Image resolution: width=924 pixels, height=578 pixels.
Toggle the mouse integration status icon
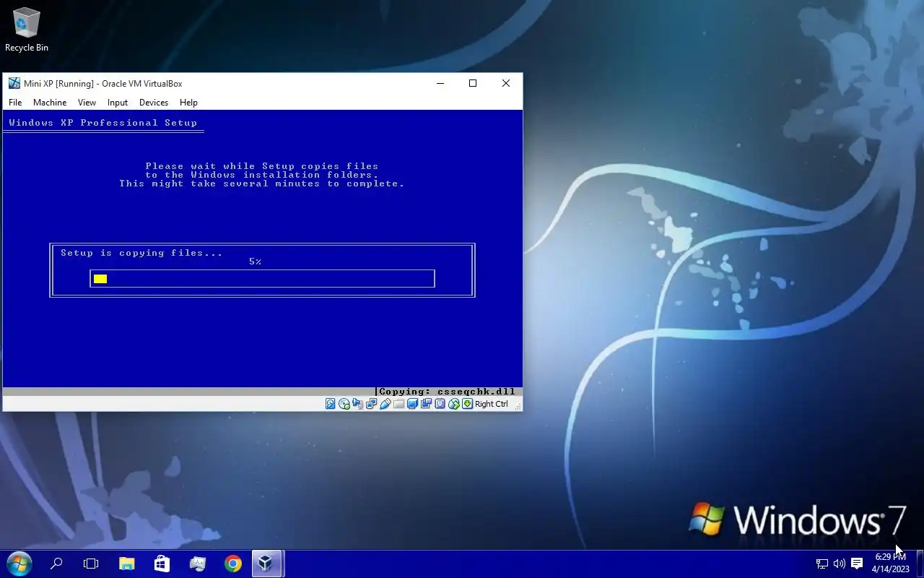454,404
